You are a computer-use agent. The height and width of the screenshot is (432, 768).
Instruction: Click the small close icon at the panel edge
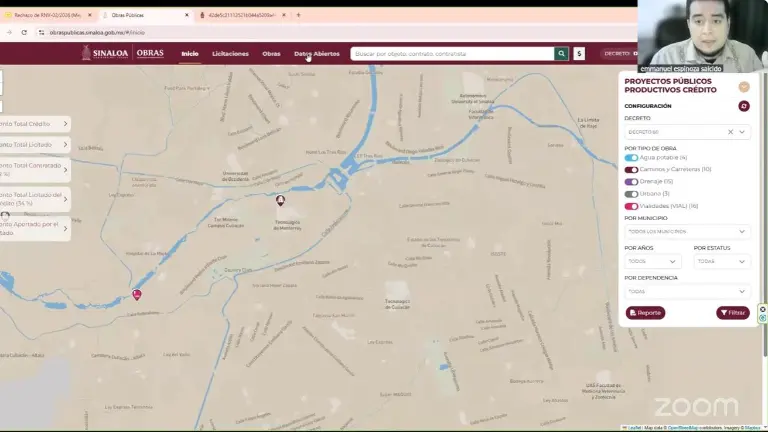click(x=763, y=310)
